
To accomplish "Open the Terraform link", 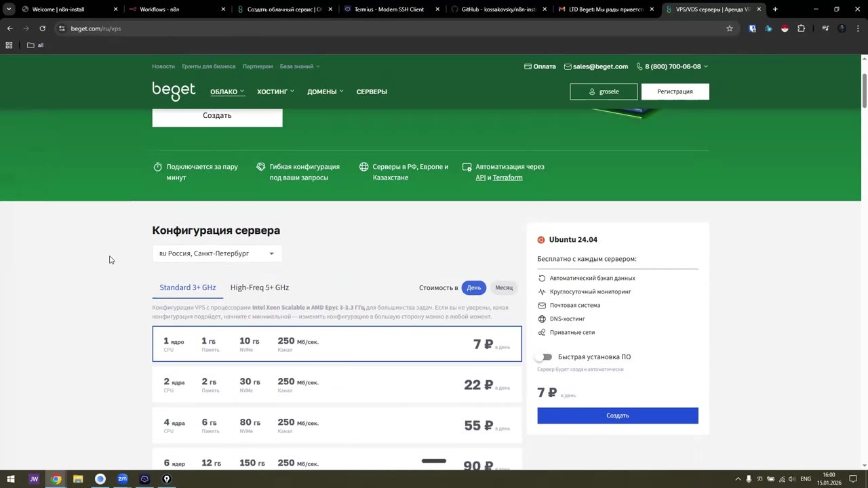I will tap(508, 178).
